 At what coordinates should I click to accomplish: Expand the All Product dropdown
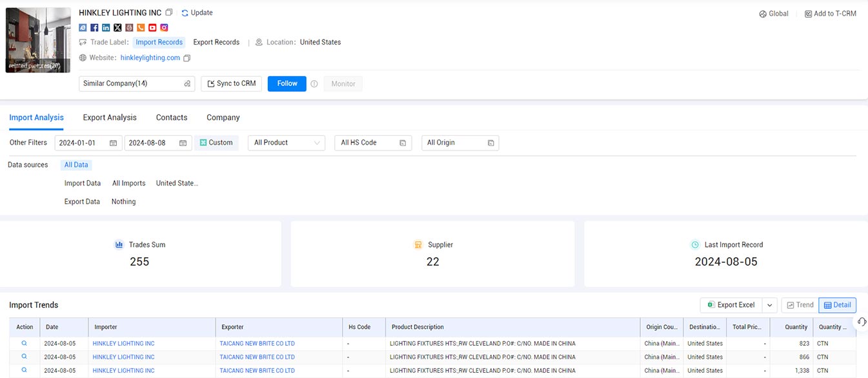(x=287, y=143)
